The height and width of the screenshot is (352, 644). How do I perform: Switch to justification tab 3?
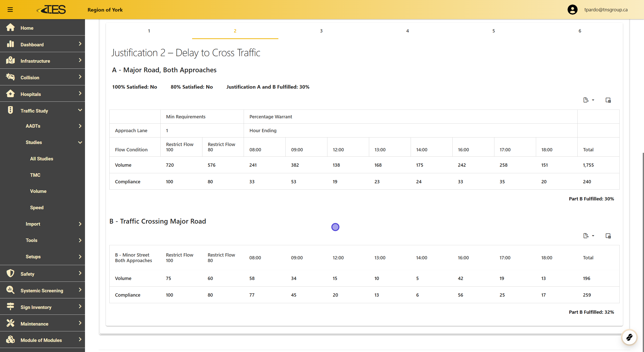click(x=321, y=31)
